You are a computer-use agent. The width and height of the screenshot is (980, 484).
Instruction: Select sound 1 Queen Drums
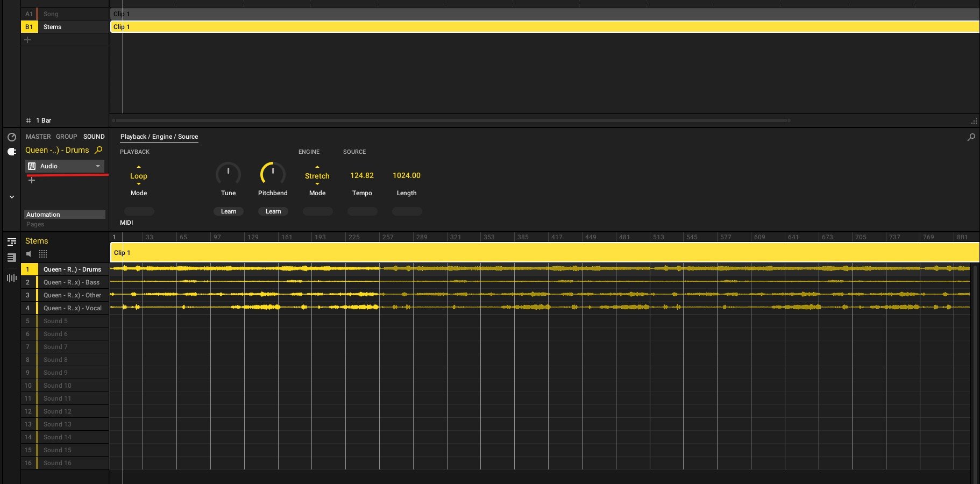click(65, 269)
